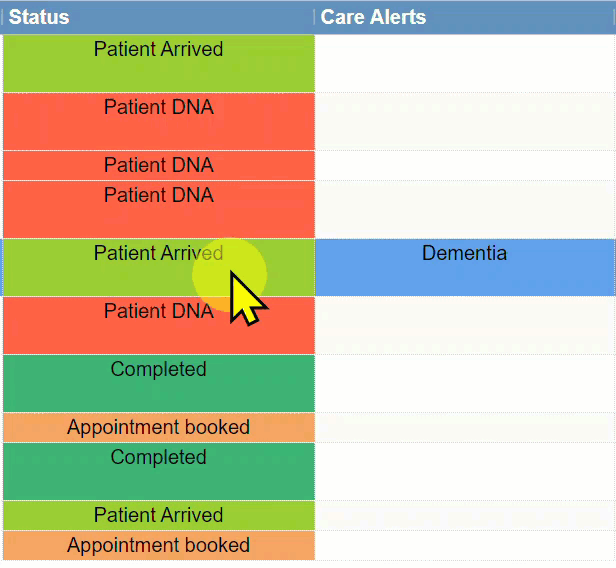The width and height of the screenshot is (616, 568).
Task: Click empty Care Alerts cell beside top Patient Arrived
Action: point(464,62)
